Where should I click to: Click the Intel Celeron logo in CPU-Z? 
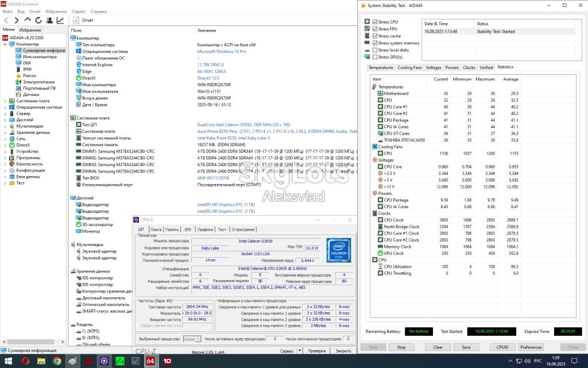tap(339, 250)
